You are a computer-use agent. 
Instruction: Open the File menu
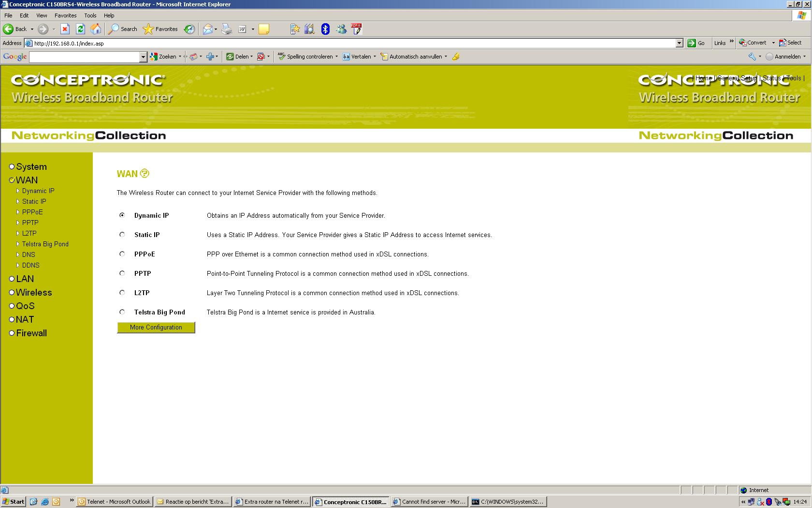pos(8,15)
